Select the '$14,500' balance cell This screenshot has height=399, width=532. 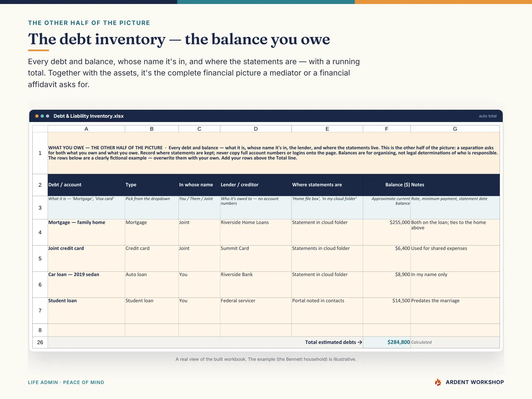(x=387, y=311)
